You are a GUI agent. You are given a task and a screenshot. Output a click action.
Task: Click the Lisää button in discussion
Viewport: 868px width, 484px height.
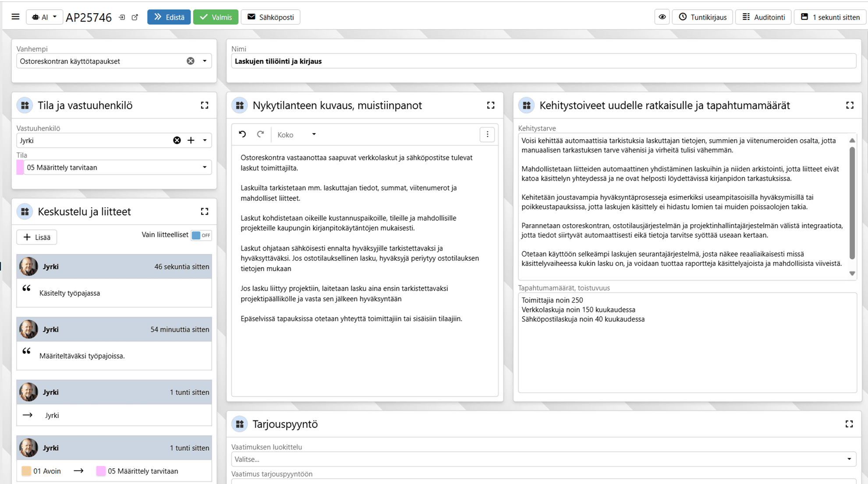point(37,237)
